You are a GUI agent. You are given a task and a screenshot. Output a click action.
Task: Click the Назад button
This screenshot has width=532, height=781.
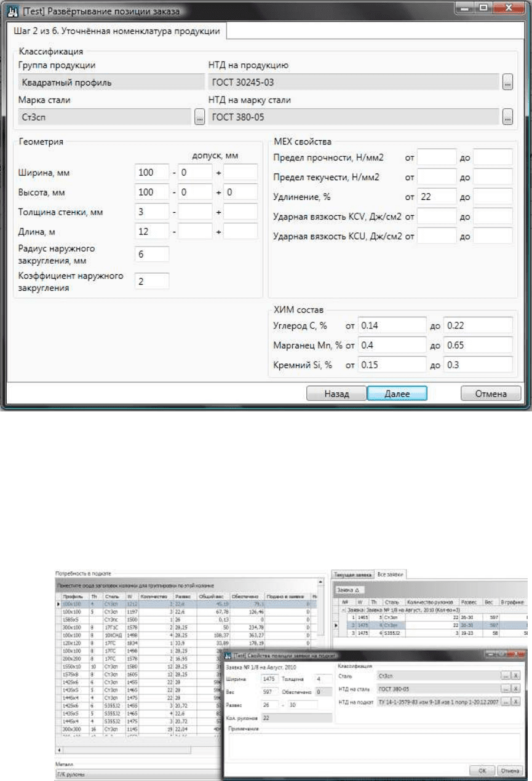pos(336,394)
